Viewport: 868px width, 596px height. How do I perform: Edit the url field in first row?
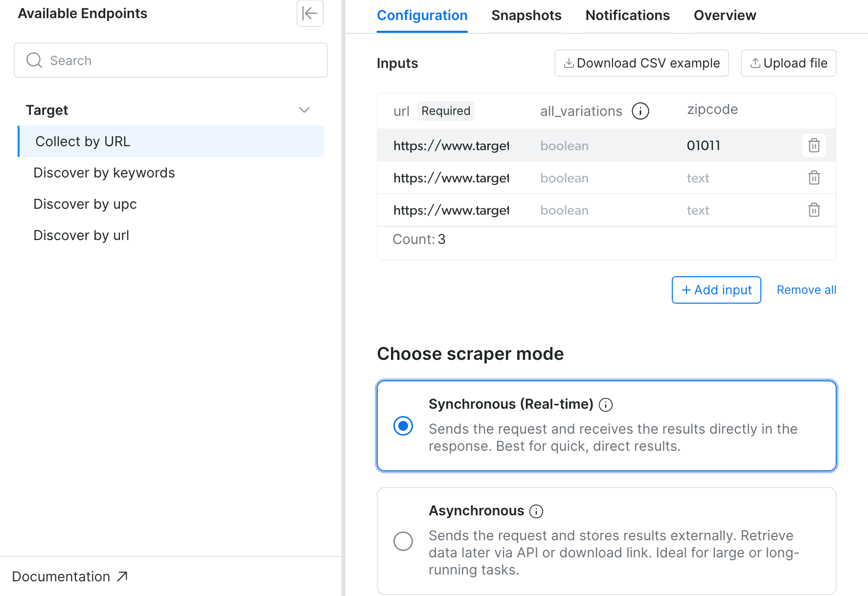coord(451,146)
